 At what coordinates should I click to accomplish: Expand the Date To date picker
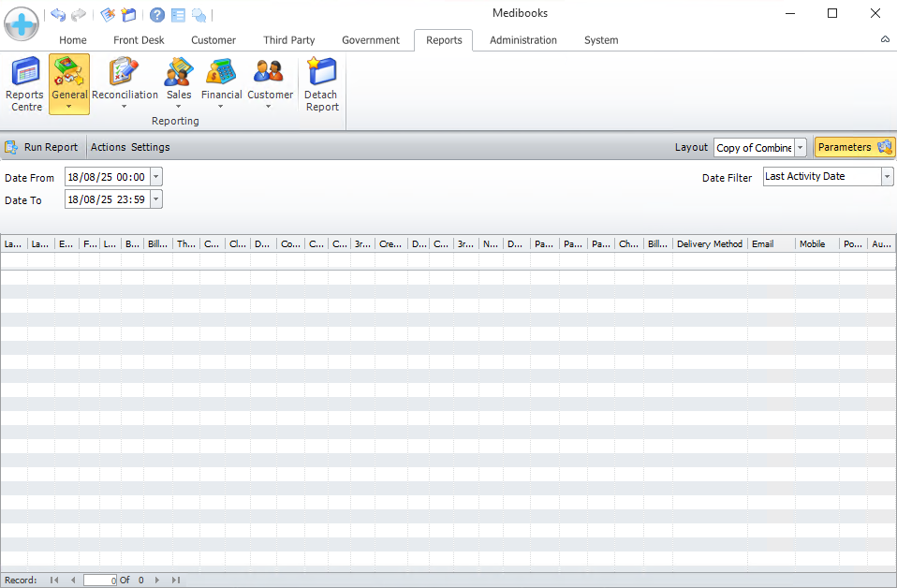coord(155,199)
